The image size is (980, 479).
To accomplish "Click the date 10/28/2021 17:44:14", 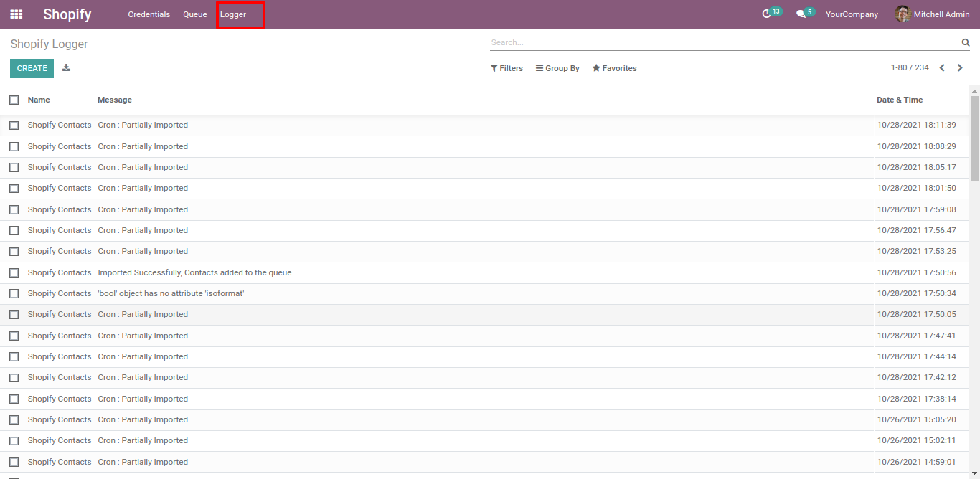I will tap(916, 356).
